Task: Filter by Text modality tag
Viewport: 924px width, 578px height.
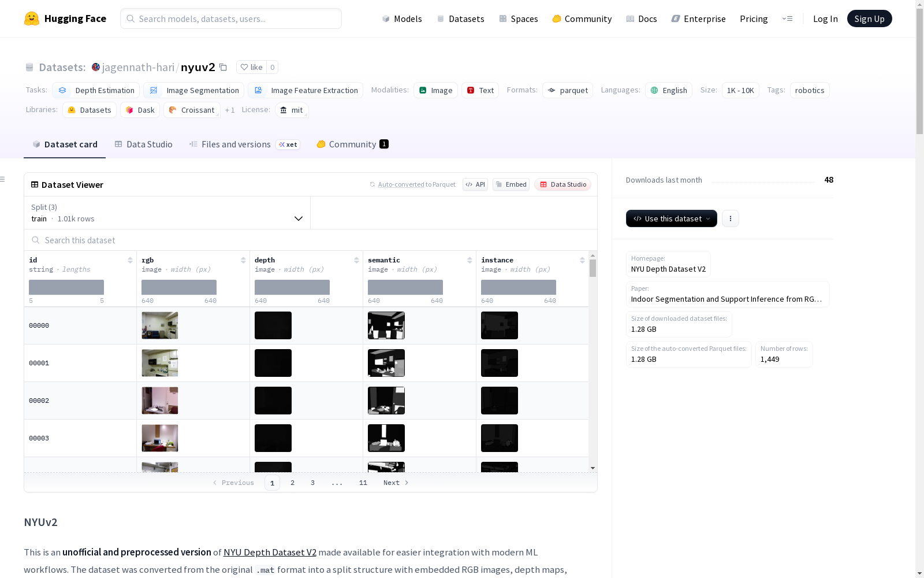Action: [x=480, y=90]
